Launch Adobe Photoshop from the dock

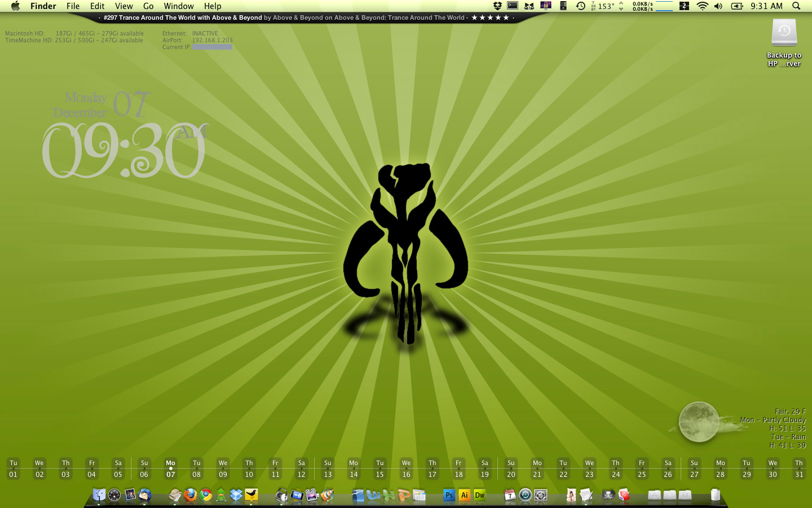[449, 495]
